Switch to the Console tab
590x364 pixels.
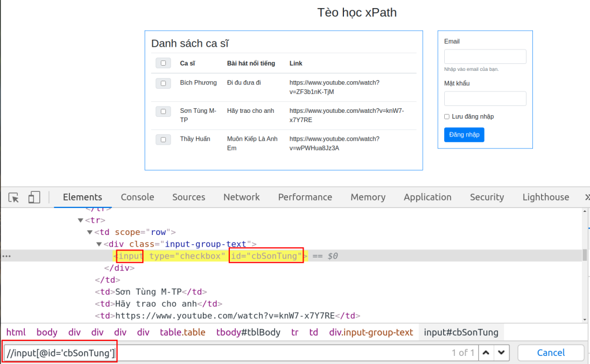(x=137, y=197)
